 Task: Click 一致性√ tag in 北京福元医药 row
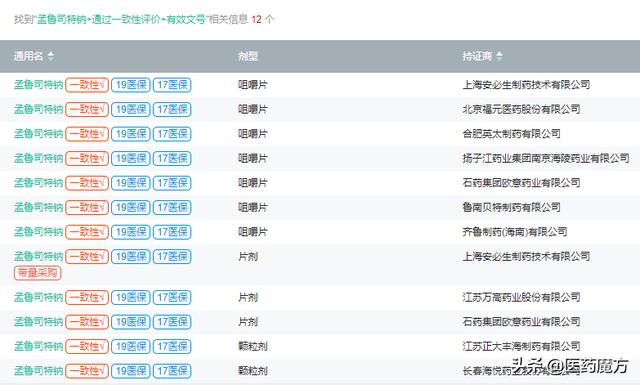pyautogui.click(x=87, y=109)
